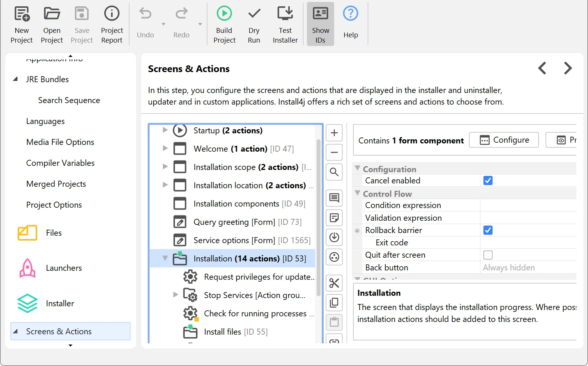Image resolution: width=588 pixels, height=366 pixels.
Task: Go to next step with right chevron
Action: tap(568, 68)
